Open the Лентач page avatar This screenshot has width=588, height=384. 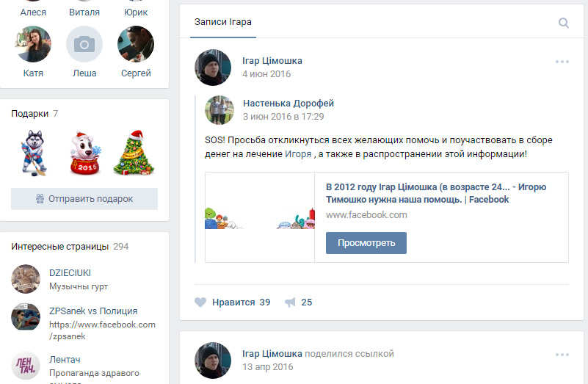(26, 366)
